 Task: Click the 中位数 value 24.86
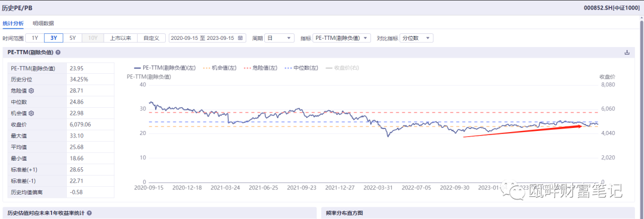tap(77, 102)
